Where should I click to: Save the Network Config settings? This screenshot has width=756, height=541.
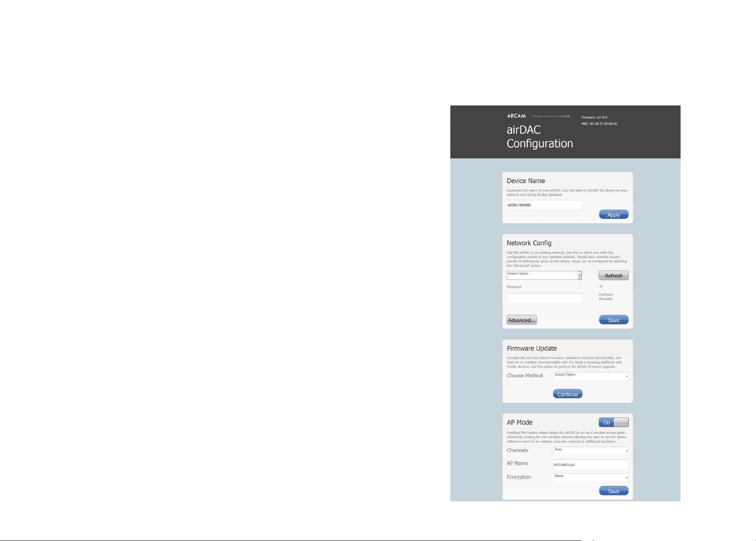pos(613,320)
